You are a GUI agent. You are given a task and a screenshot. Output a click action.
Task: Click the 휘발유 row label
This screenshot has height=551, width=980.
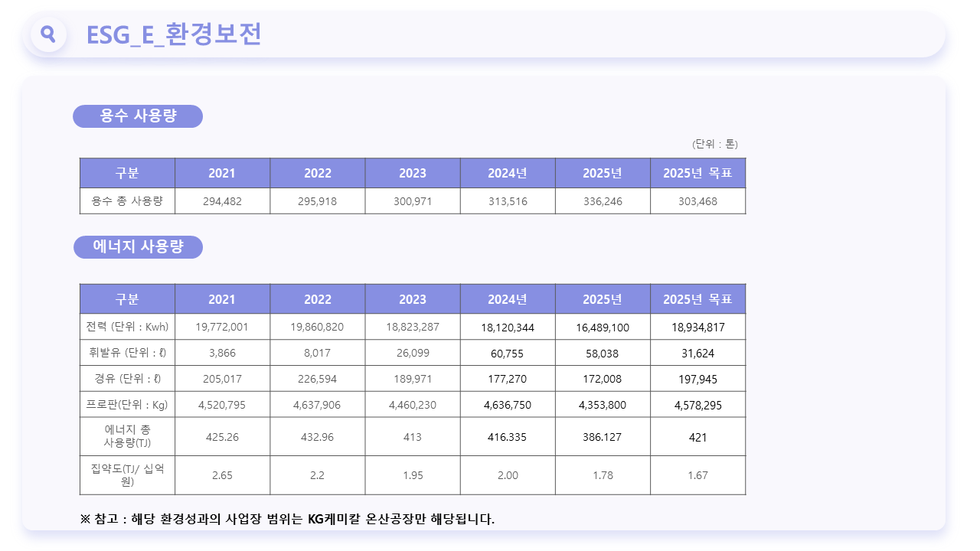coord(127,353)
